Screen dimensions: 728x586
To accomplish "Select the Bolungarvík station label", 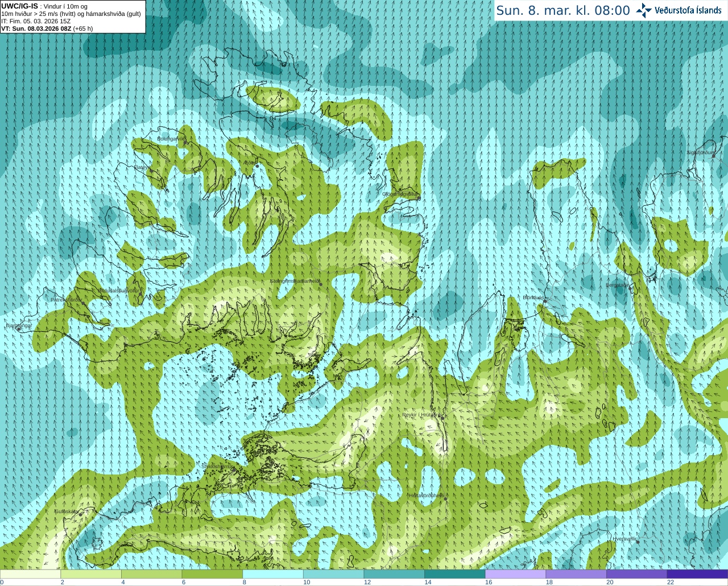I will click(x=172, y=139).
